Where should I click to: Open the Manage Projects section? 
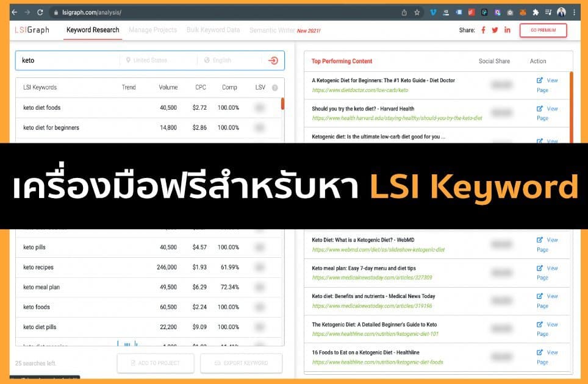154,30
